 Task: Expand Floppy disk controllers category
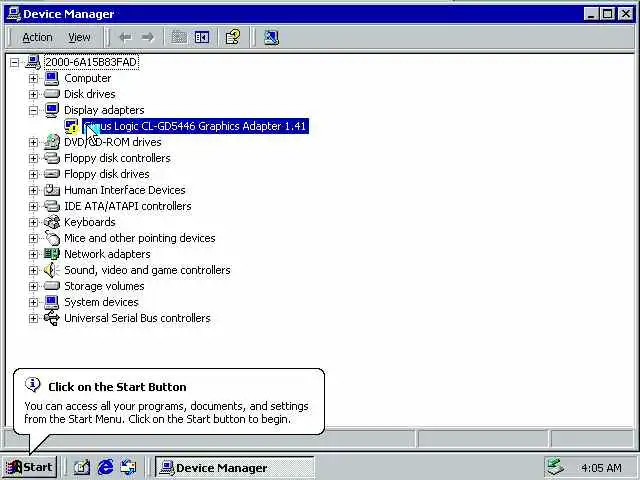(x=33, y=158)
